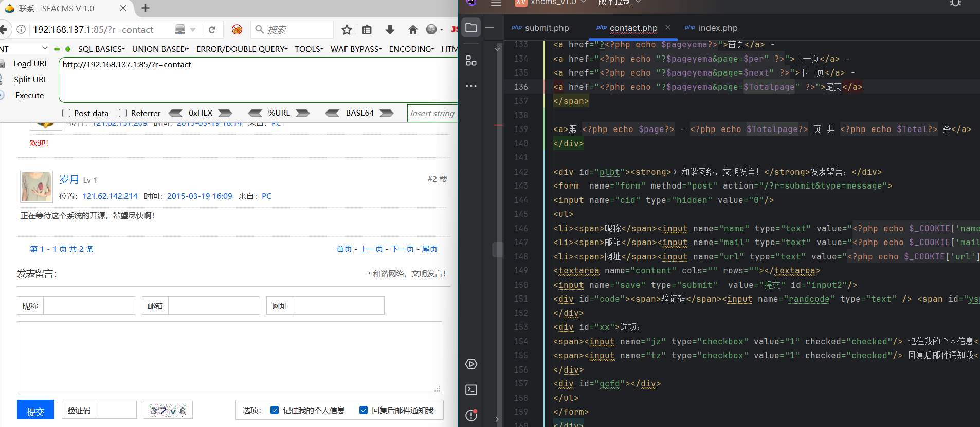
Task: Open the Terminal tool window in PhpStorm
Action: click(x=471, y=390)
